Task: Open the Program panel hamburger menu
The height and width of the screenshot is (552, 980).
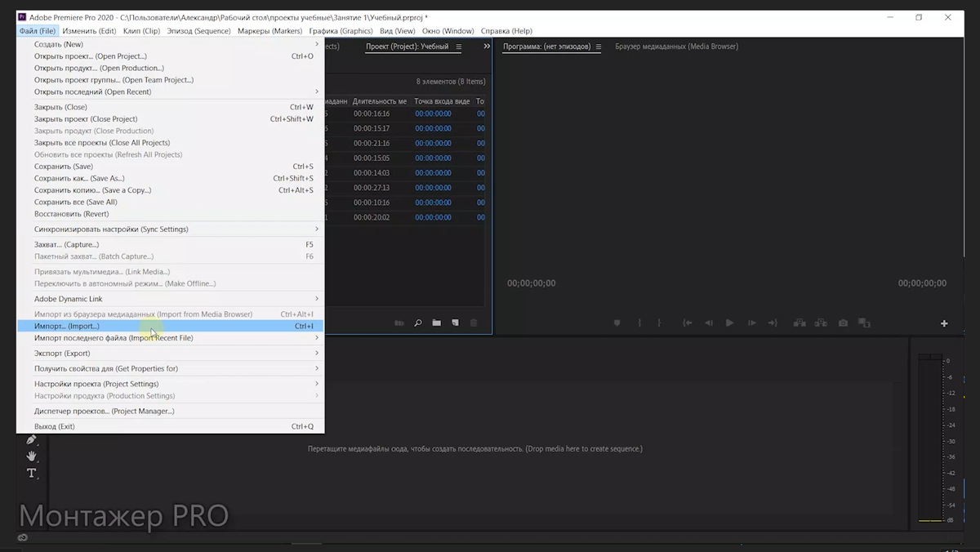Action: coord(599,47)
